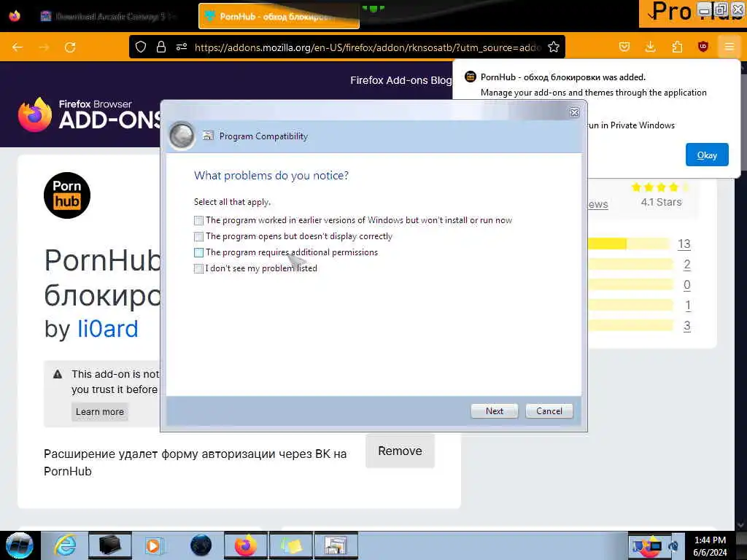Tick 'program requires additional permissions' checkbox
The height and width of the screenshot is (560, 747).
[198, 252]
